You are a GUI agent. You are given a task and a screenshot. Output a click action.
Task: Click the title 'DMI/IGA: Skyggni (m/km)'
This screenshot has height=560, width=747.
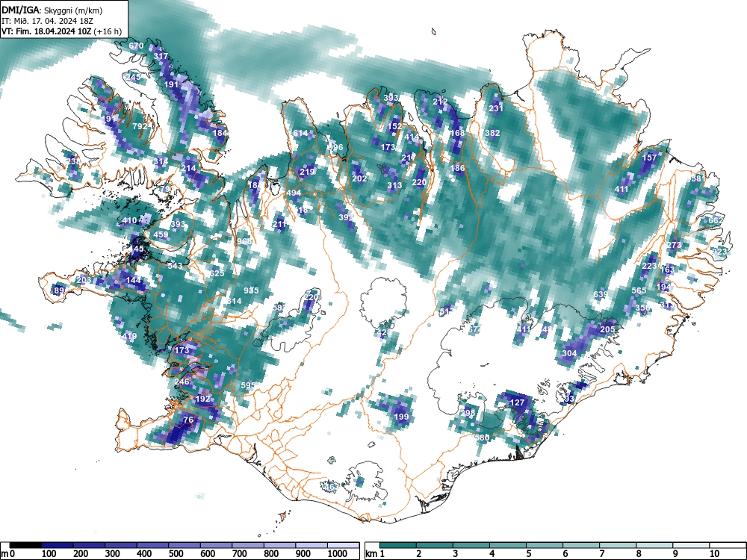click(52, 10)
